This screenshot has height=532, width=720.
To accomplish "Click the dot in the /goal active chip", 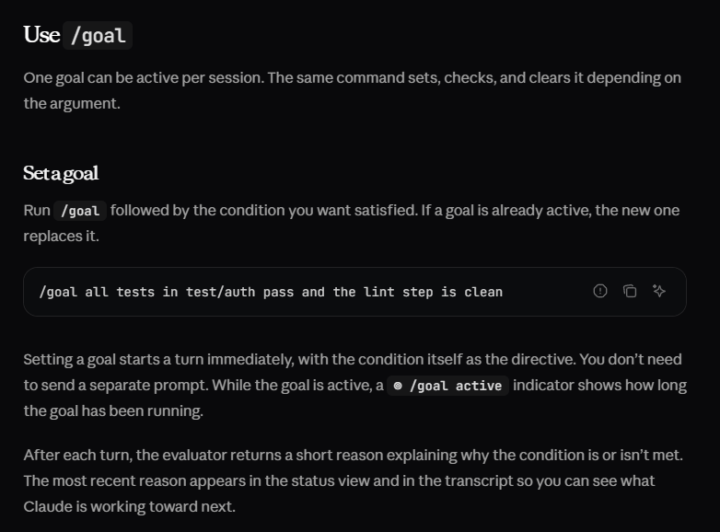I will click(x=398, y=386).
